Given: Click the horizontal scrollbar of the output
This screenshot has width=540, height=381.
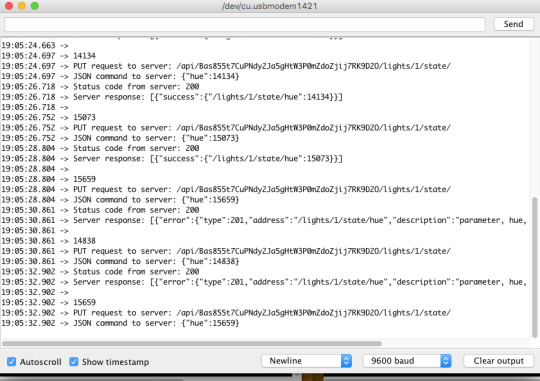Looking at the screenshot, I should tap(192, 343).
